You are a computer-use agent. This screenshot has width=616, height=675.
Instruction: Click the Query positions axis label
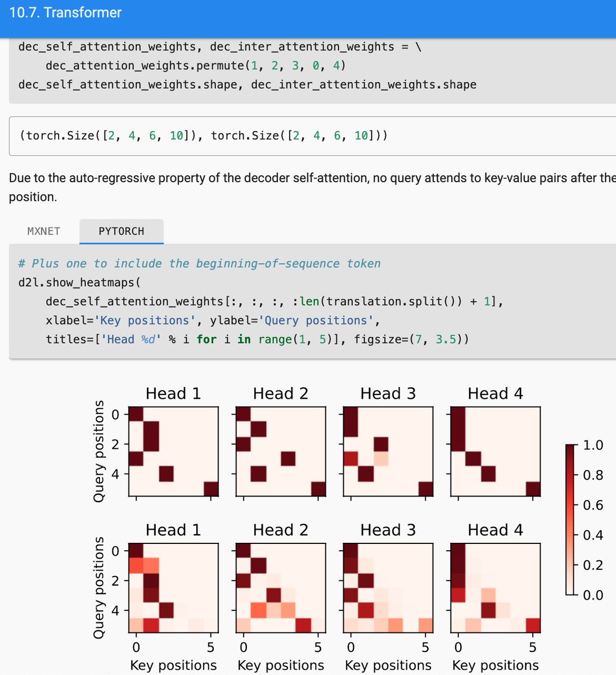(100, 450)
